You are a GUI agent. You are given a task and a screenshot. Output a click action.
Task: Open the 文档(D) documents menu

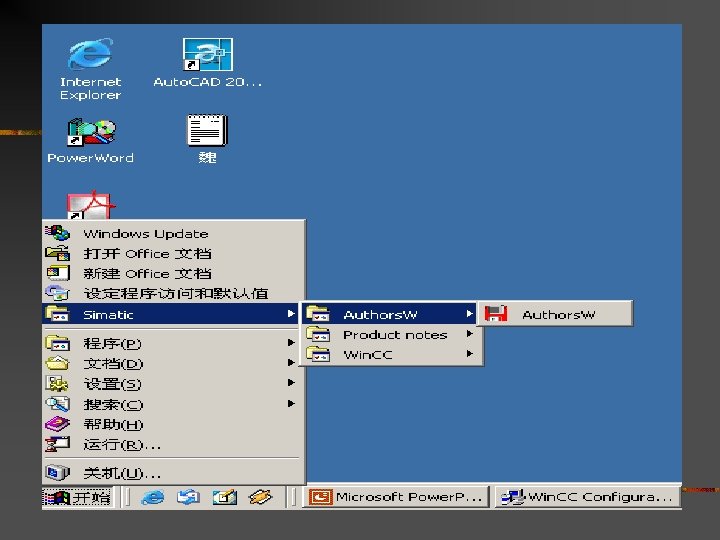pos(173,364)
